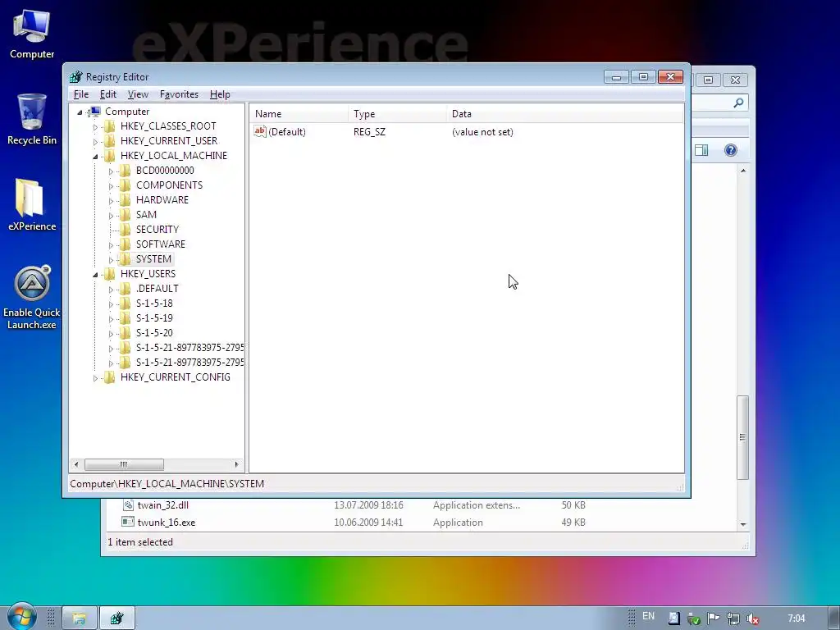Click tree pane scroll left arrow
This screenshot has width=840, height=630.
[x=76, y=464]
